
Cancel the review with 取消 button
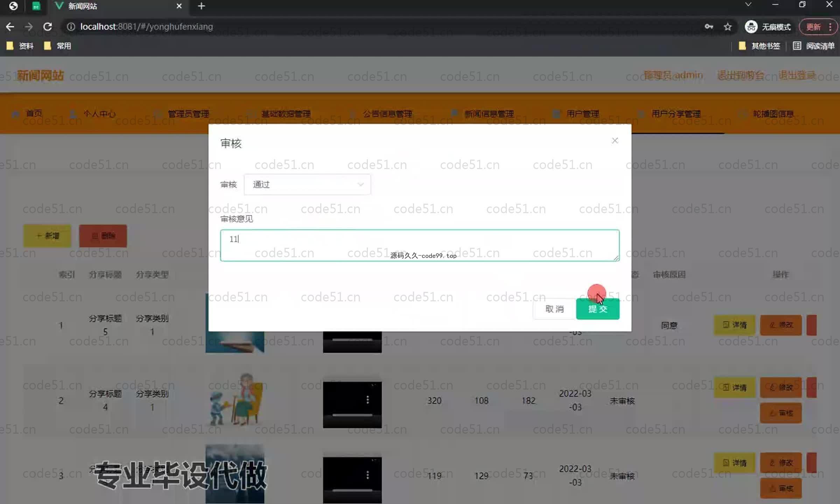coord(554,309)
